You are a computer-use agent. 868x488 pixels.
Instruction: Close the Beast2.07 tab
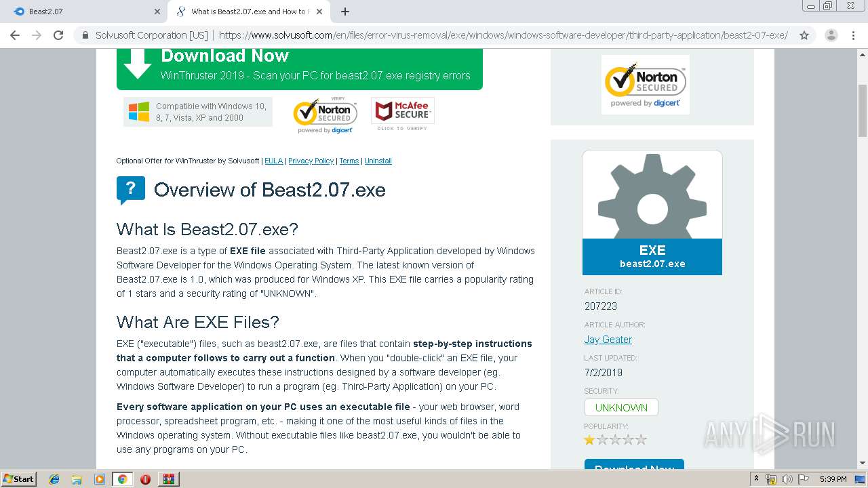click(x=157, y=12)
